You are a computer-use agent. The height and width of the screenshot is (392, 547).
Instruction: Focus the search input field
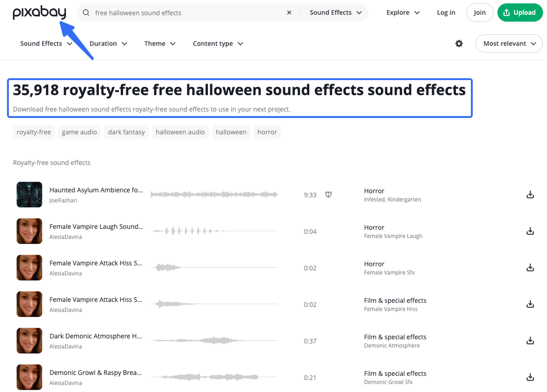(188, 13)
